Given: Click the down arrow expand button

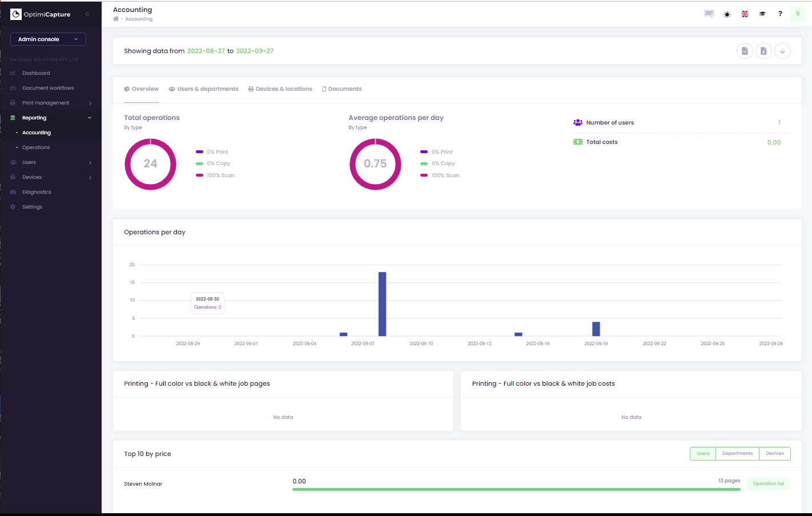Looking at the screenshot, I should coord(782,51).
